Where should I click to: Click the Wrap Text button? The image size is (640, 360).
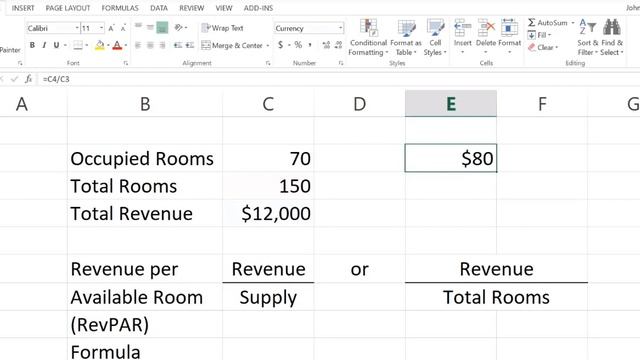tap(222, 28)
